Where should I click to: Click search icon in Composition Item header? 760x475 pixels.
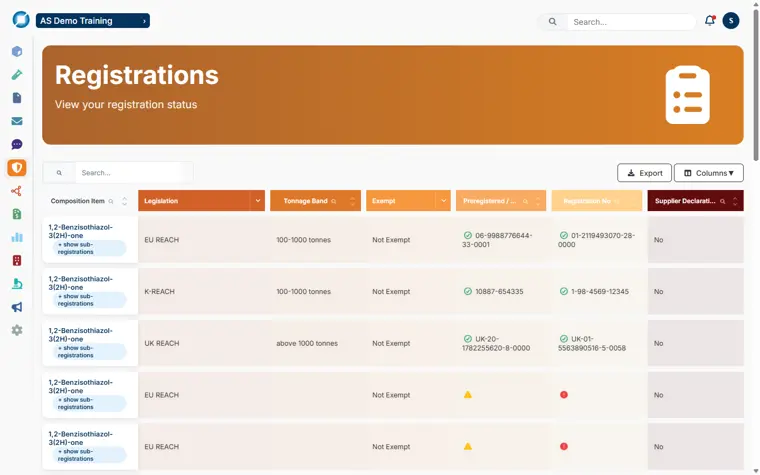point(111,201)
